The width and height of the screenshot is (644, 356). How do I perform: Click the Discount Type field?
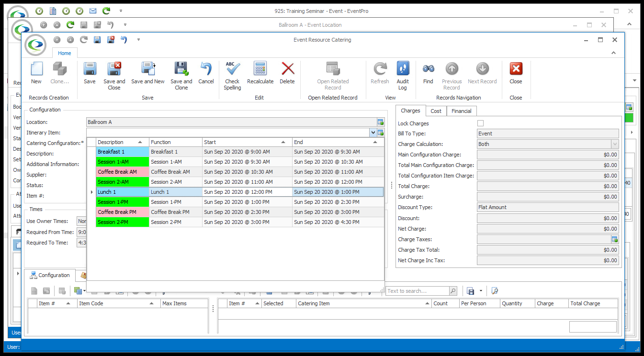click(x=548, y=207)
